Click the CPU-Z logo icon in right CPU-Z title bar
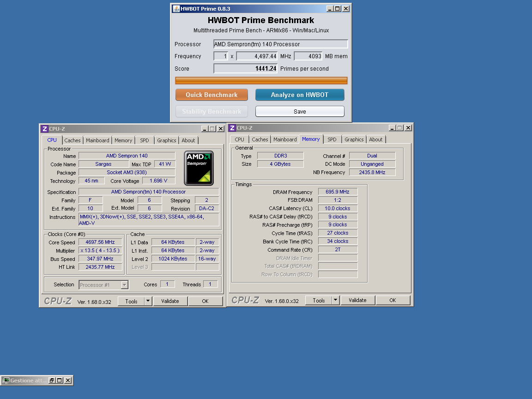This screenshot has height=399, width=532. (x=232, y=128)
